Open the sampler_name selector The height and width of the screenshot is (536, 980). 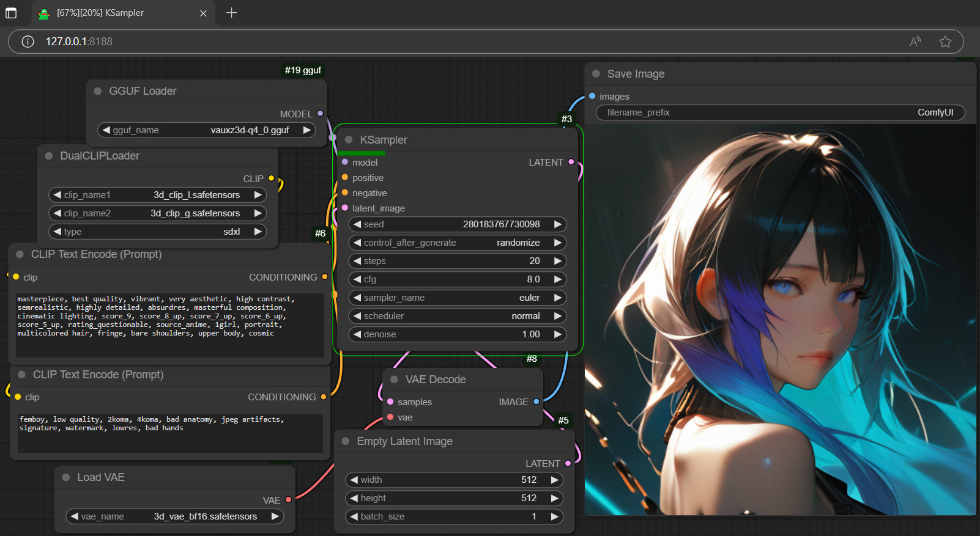458,298
